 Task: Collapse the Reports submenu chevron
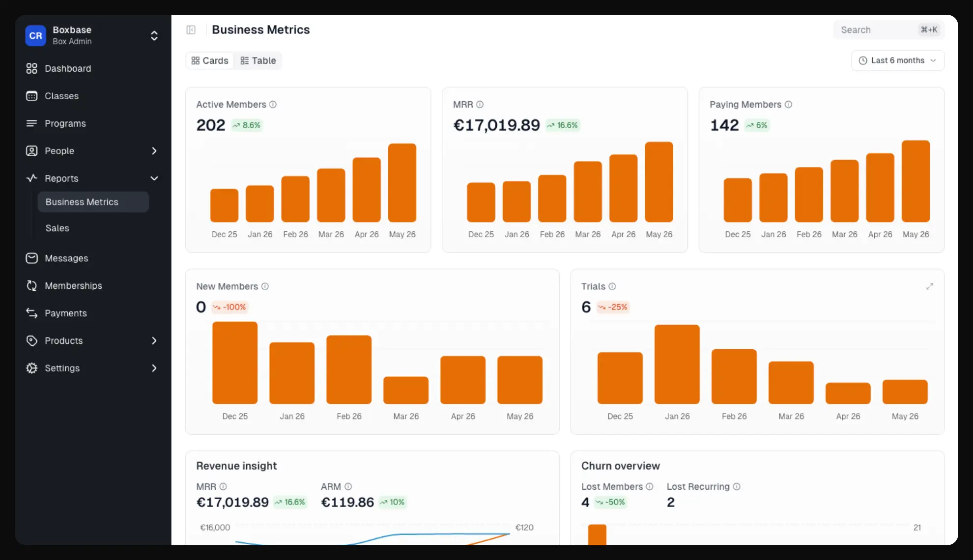click(154, 178)
